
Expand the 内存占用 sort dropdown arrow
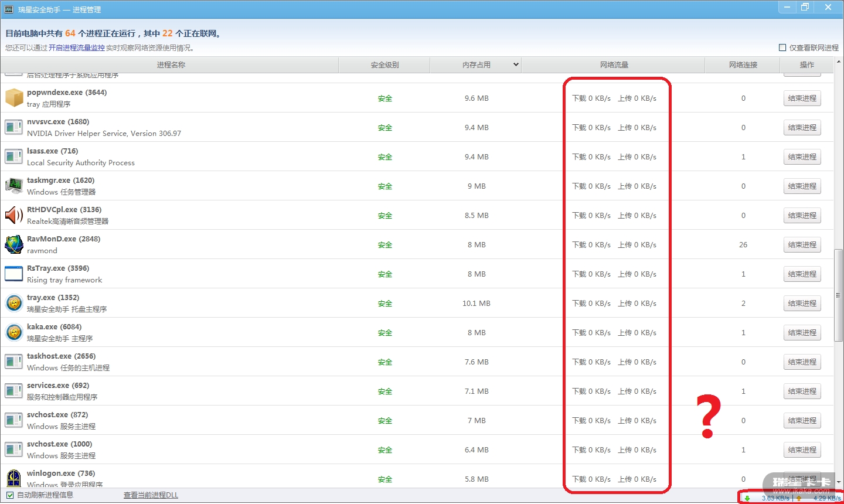(516, 64)
